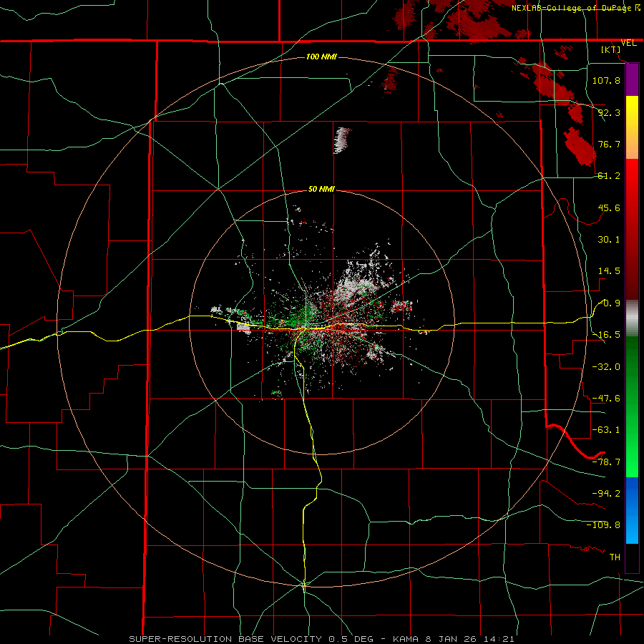Click the Super-Resolution Base Velocity caption
Viewport: 644px width, 644px height.
click(x=321, y=639)
